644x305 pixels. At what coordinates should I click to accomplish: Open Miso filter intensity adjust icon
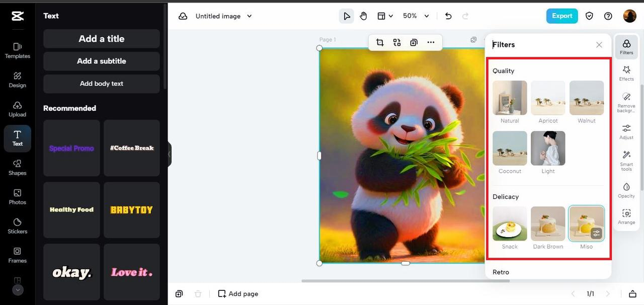pos(596,233)
